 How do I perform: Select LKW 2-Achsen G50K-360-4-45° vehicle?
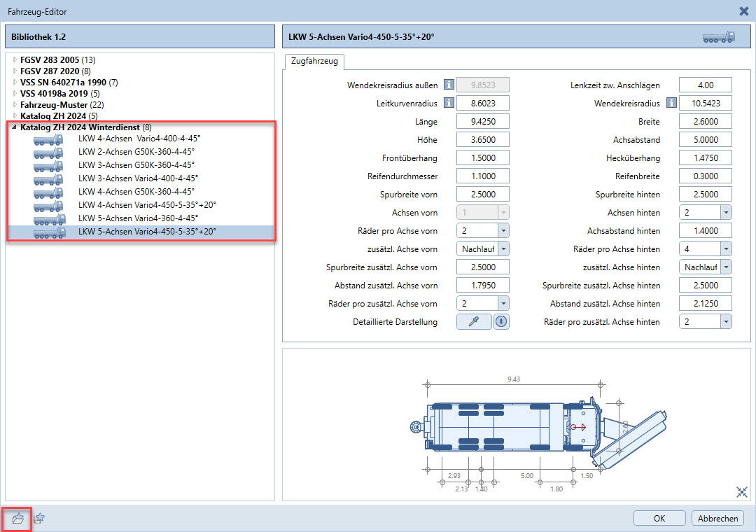[x=136, y=151]
